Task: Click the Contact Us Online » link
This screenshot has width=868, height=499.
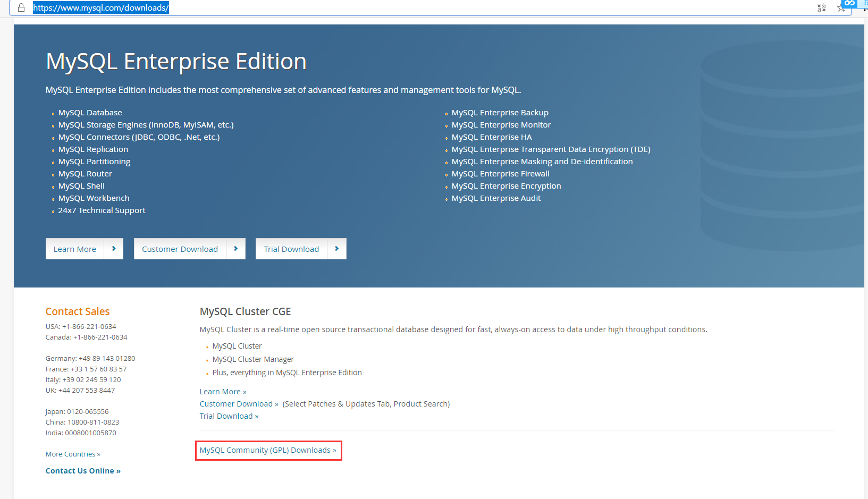Action: pos(83,471)
